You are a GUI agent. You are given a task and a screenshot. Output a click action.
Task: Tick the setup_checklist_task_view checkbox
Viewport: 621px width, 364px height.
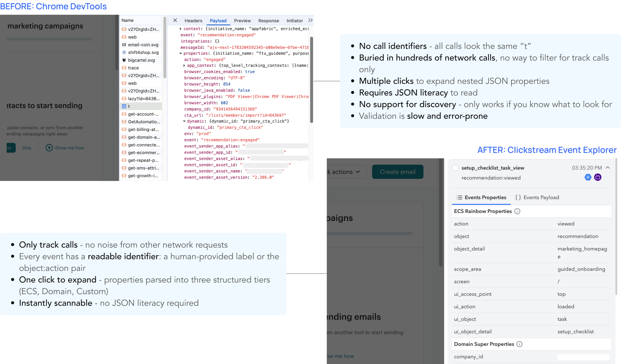click(455, 168)
